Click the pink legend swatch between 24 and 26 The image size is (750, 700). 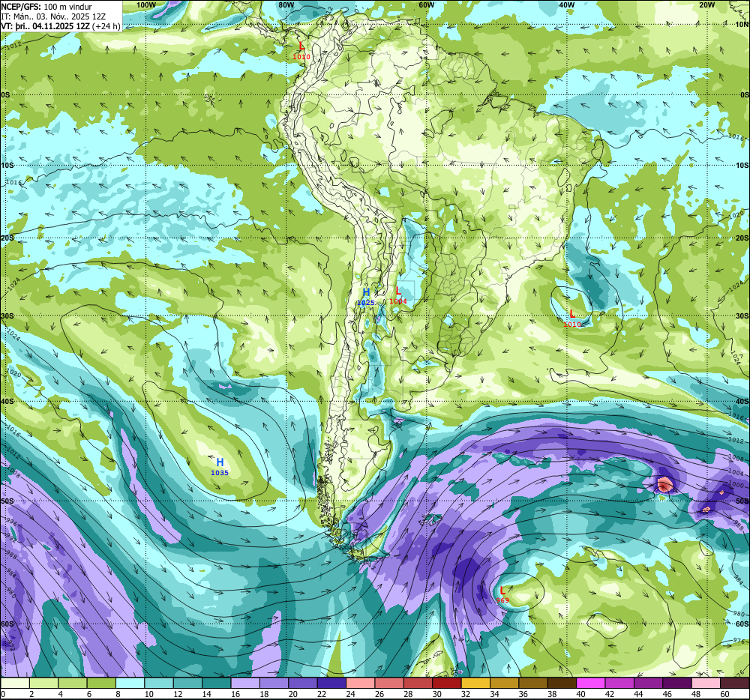point(361,683)
